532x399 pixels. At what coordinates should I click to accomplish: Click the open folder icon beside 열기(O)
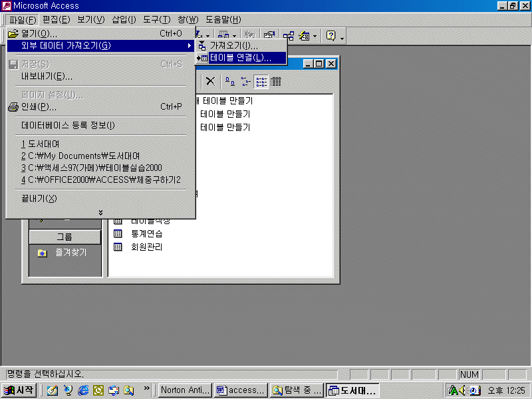13,33
